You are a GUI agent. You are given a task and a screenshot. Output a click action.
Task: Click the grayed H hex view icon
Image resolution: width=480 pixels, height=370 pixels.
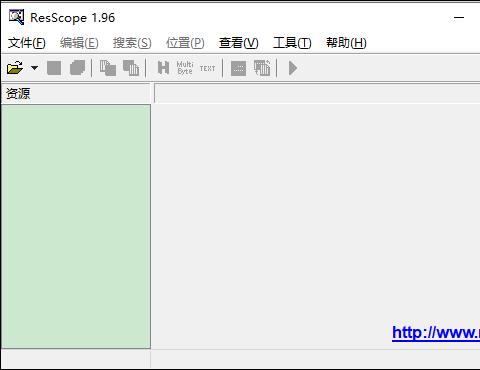(x=163, y=68)
